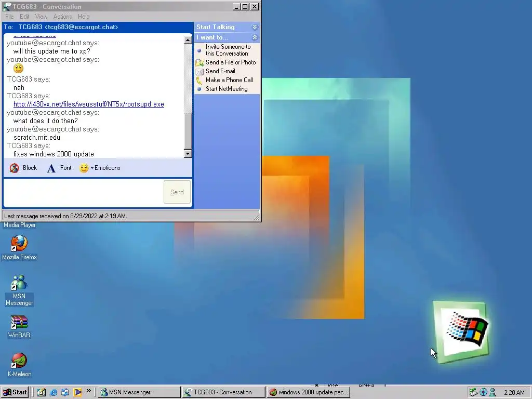Click the Send button
The height and width of the screenshot is (399, 532).
(x=177, y=192)
